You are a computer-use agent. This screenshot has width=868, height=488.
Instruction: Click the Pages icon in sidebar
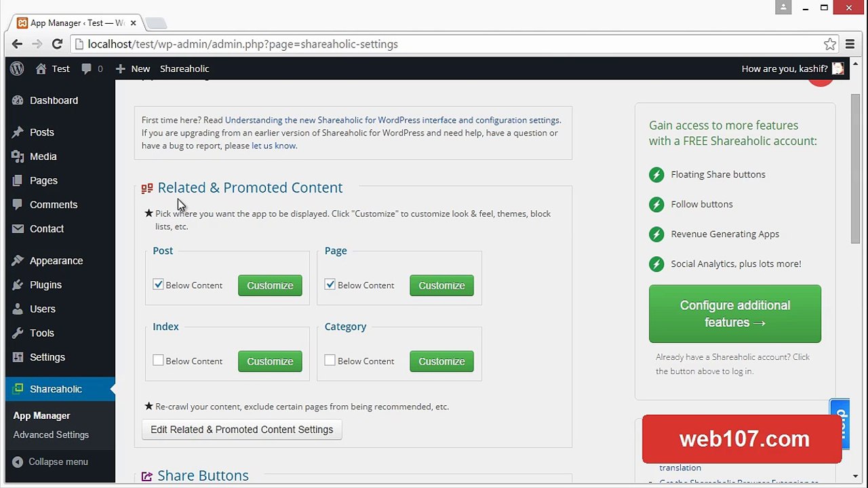click(x=18, y=181)
